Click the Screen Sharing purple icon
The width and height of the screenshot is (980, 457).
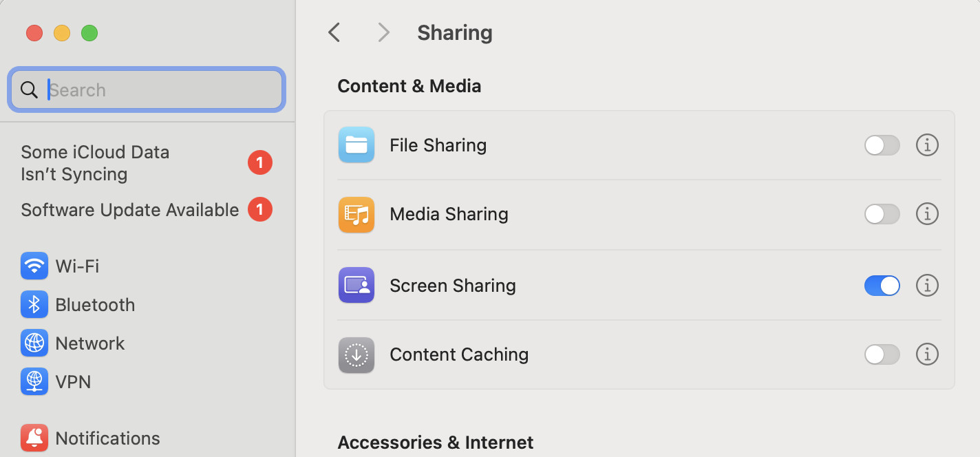(x=356, y=285)
